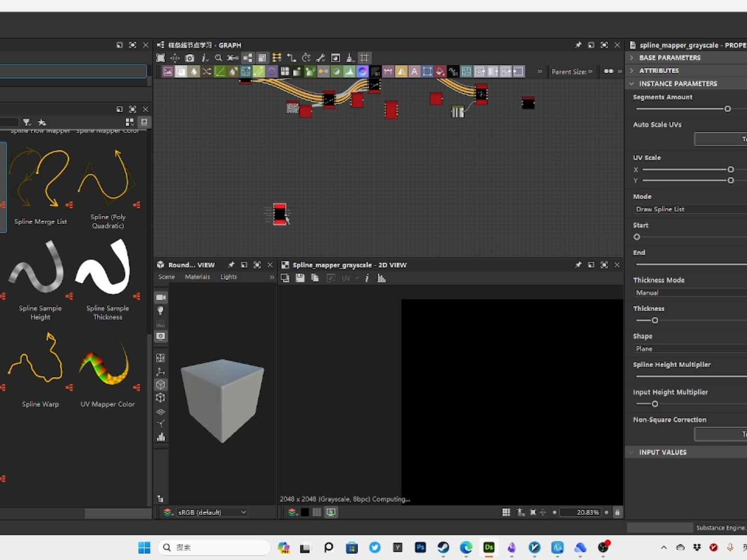Open Microsoft Edge from the taskbar
The image size is (747, 560).
(466, 548)
